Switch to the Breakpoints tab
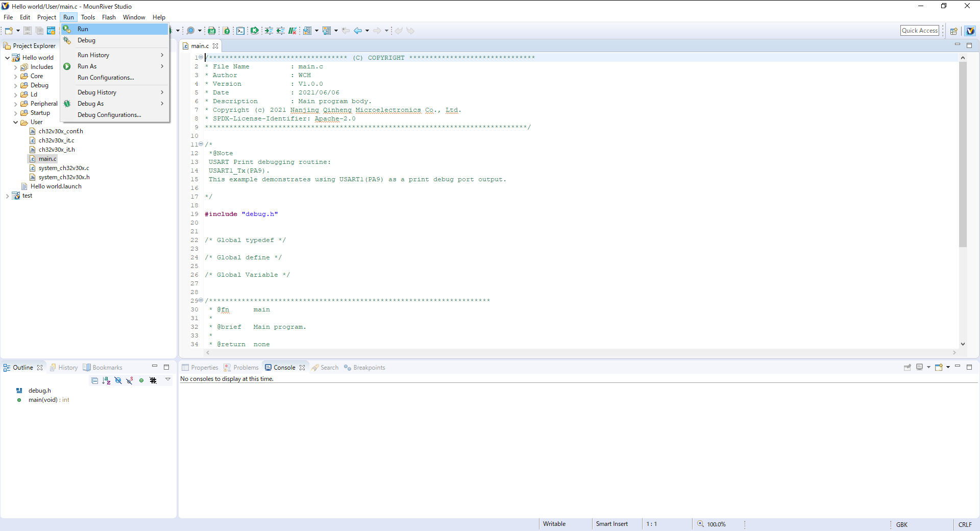 (x=364, y=368)
